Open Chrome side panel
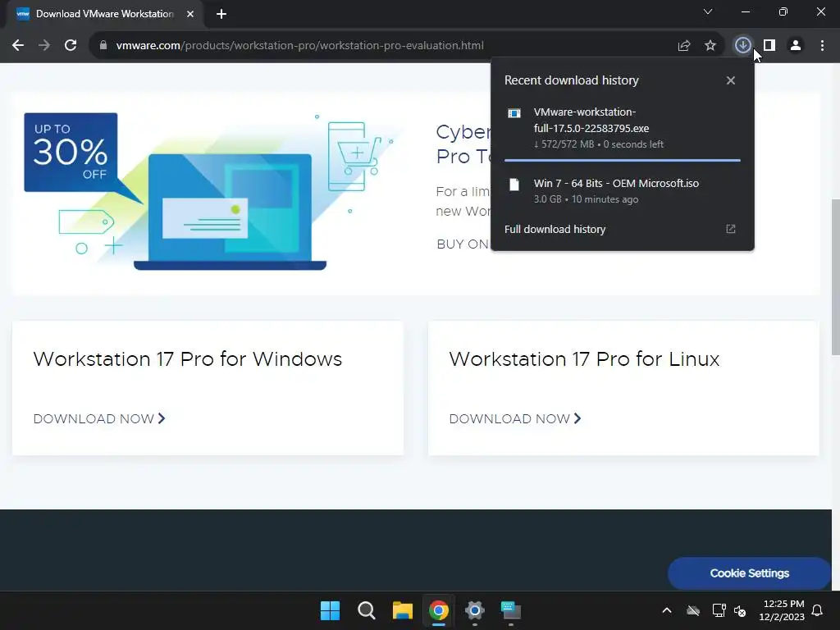This screenshot has width=840, height=630. (x=769, y=46)
